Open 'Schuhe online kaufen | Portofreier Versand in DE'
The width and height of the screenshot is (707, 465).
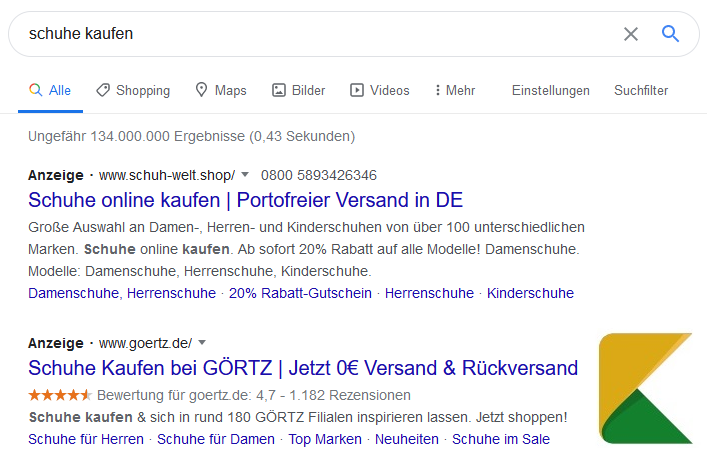pyautogui.click(x=246, y=200)
